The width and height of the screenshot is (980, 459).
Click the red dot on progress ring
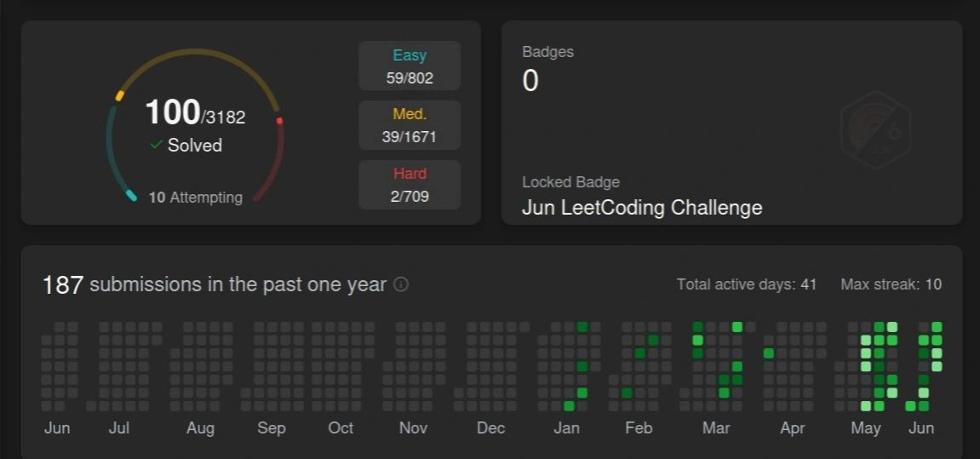(x=279, y=121)
